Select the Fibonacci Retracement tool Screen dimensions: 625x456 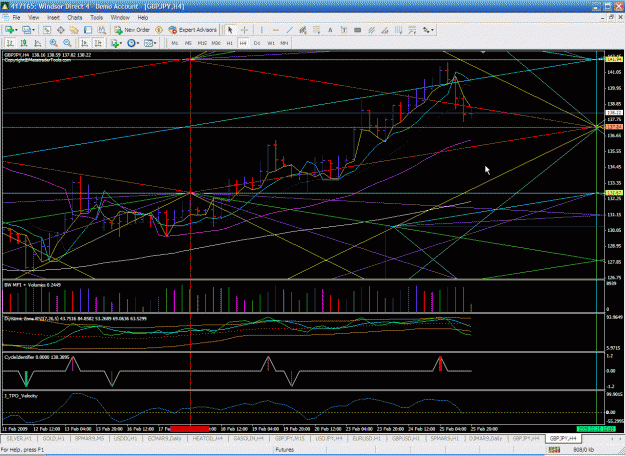click(316, 30)
